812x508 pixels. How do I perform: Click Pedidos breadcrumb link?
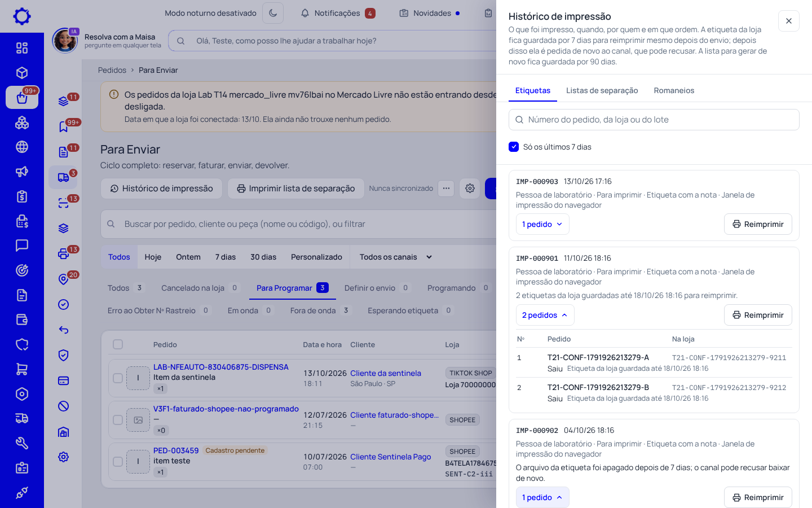(112, 70)
